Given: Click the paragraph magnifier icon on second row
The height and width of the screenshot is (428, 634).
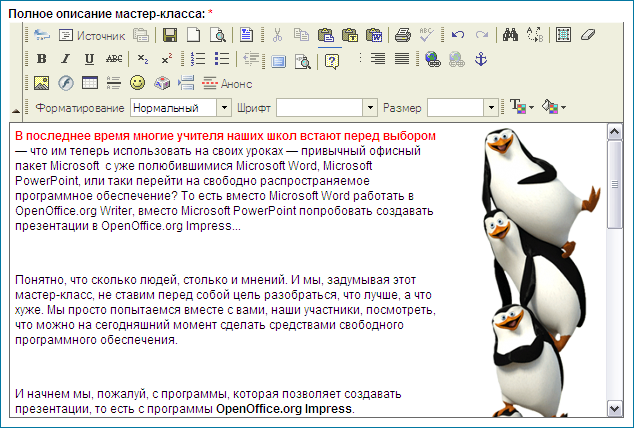Looking at the screenshot, I should tap(302, 61).
